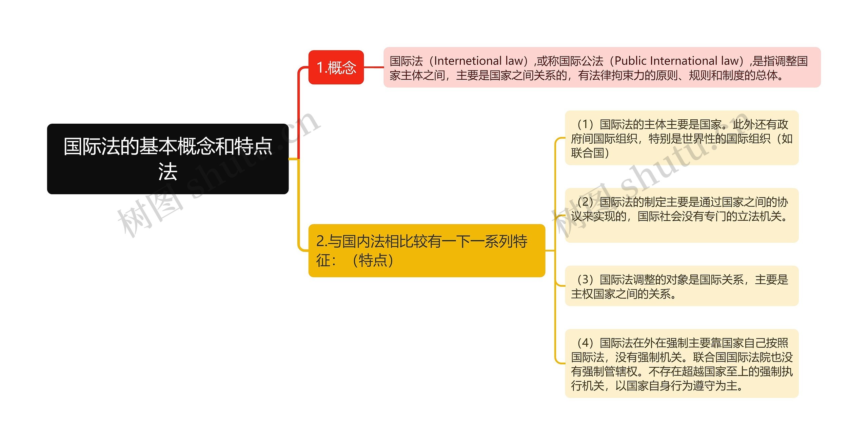Click 联合国国际法院 text in sub-node (4)

732,357
